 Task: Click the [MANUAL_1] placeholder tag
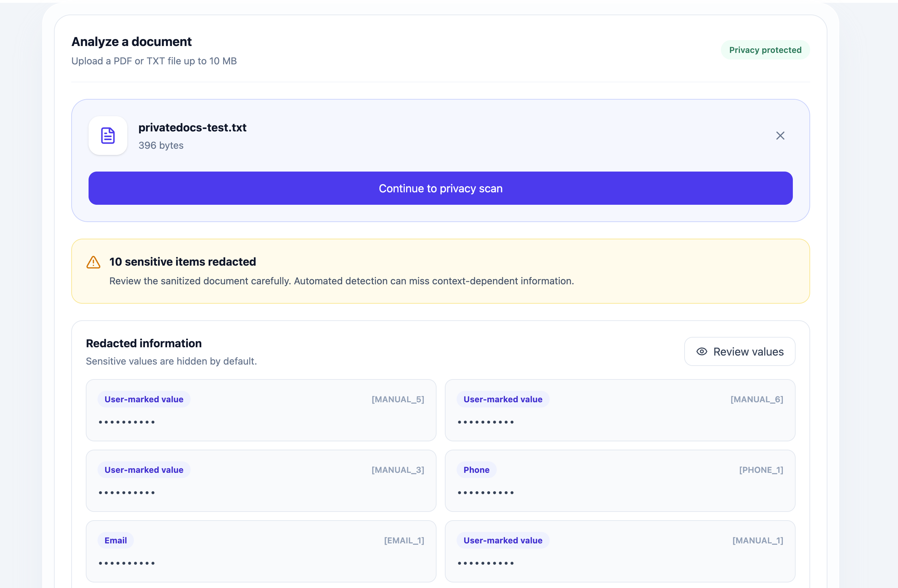click(758, 540)
